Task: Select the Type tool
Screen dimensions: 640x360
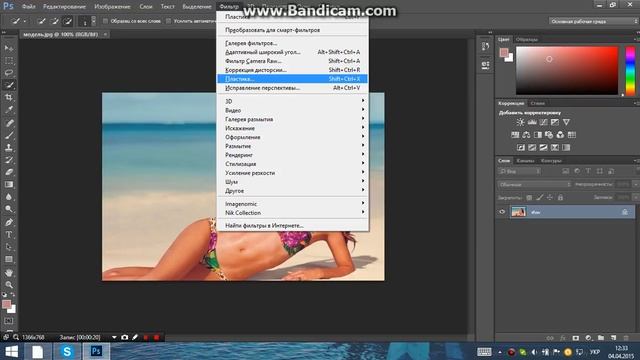Action: coord(9,235)
